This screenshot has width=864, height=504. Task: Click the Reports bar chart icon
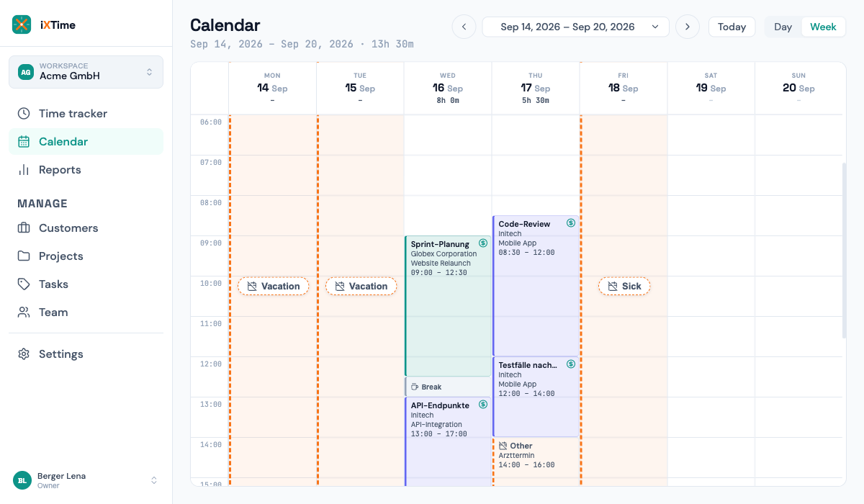(x=24, y=170)
